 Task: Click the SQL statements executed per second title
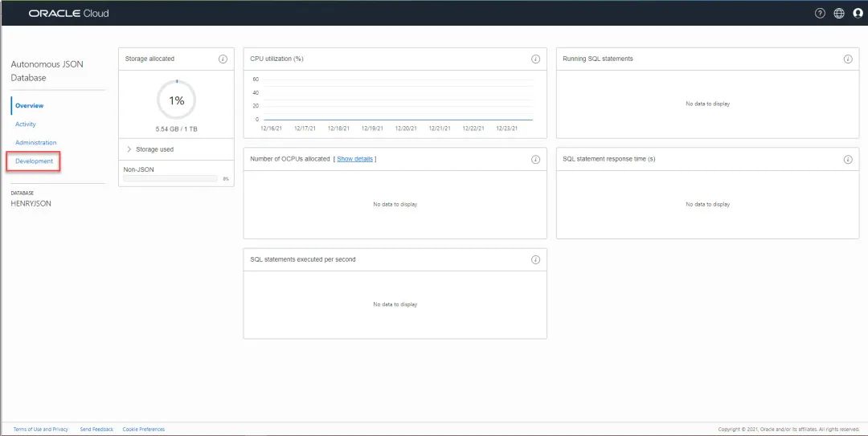303,259
